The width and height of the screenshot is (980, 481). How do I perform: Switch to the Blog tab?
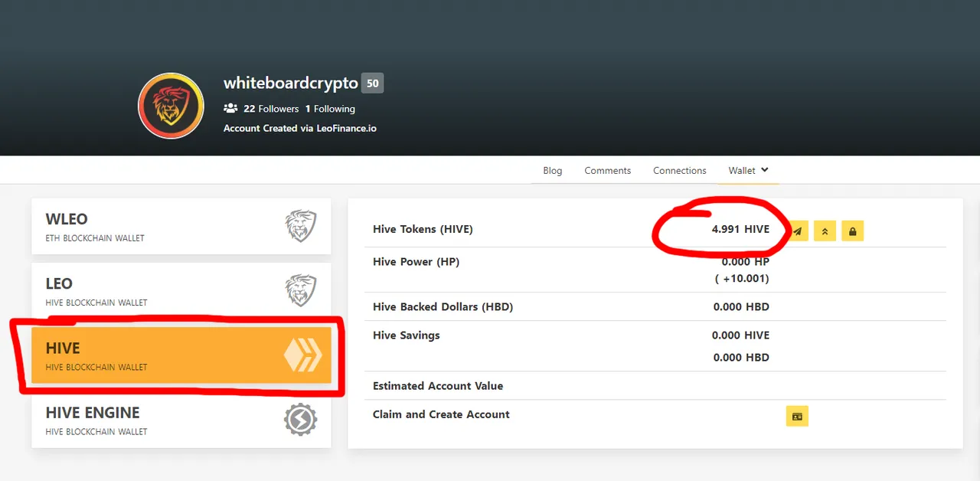553,170
